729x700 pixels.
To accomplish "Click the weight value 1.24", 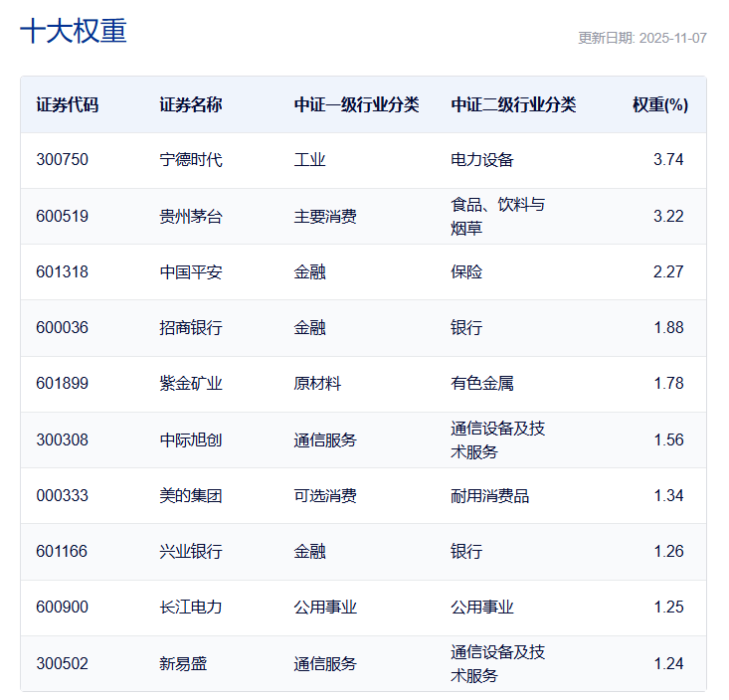I will pos(668,664).
